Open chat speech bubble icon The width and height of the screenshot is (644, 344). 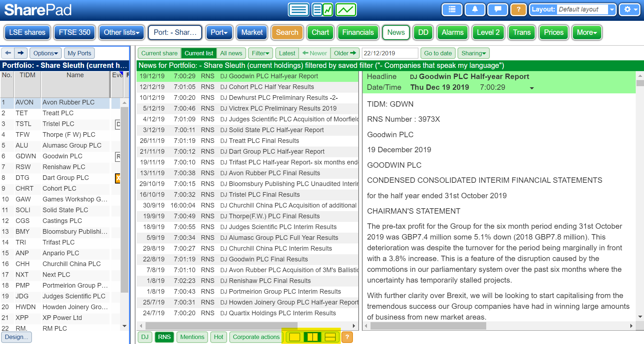click(x=498, y=10)
